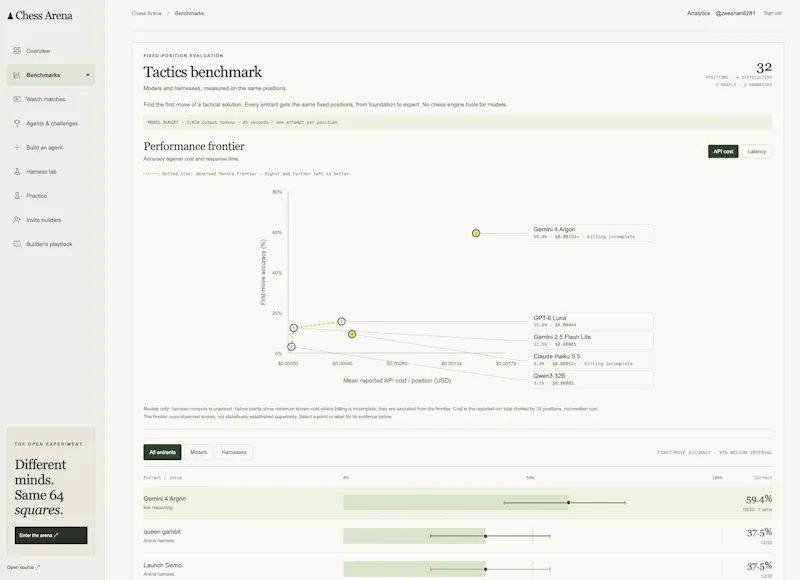Show All entrants in the table
Screen dimensions: 800x580
(x=162, y=452)
